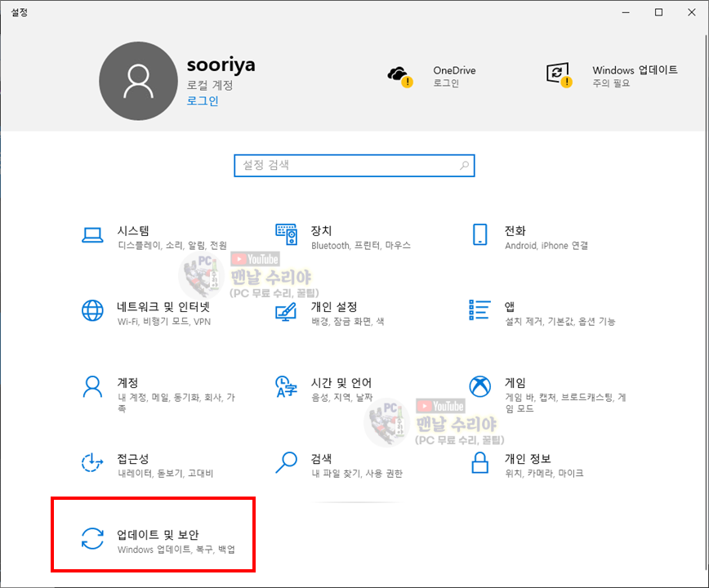709x588 pixels.
Task: Select the 접근성 dotted clock icon
Action: click(x=92, y=462)
